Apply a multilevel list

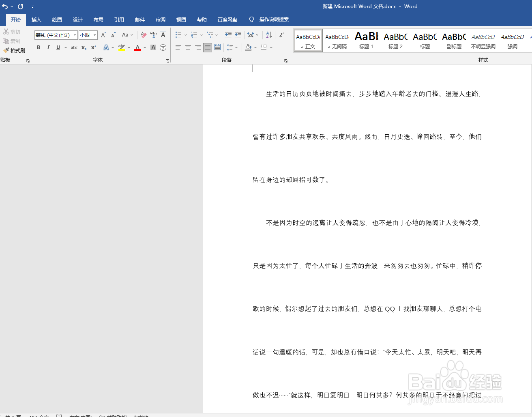[x=210, y=35]
